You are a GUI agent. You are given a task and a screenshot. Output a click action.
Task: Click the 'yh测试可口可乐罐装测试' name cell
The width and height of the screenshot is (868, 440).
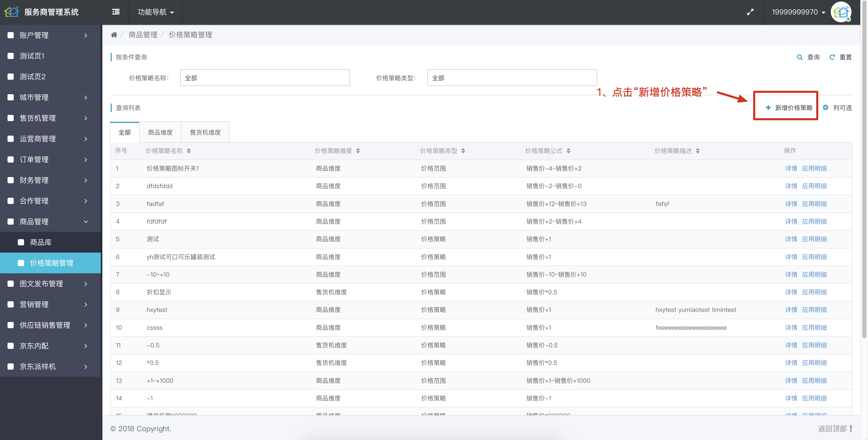(181, 257)
